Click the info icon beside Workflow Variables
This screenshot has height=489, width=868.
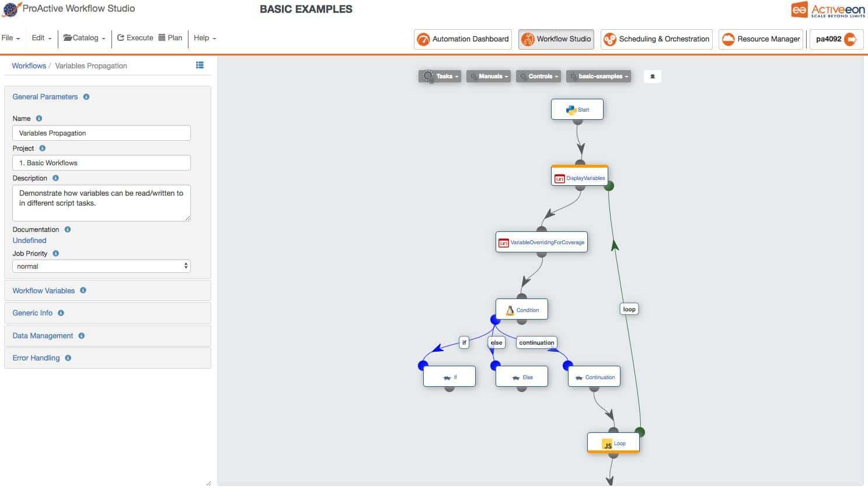(x=83, y=290)
